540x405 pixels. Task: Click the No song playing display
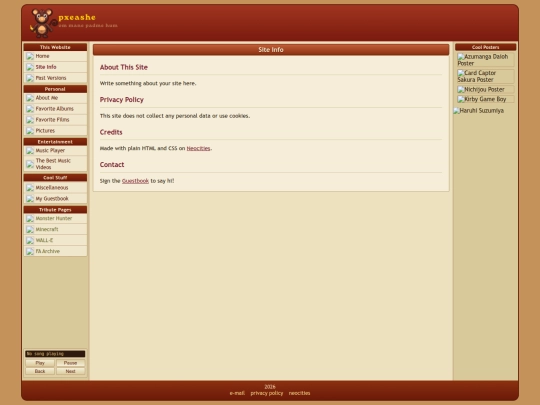55,354
